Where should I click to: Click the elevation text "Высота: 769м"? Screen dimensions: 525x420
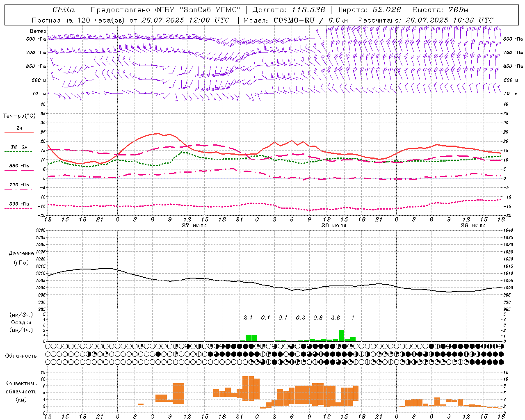(440, 10)
